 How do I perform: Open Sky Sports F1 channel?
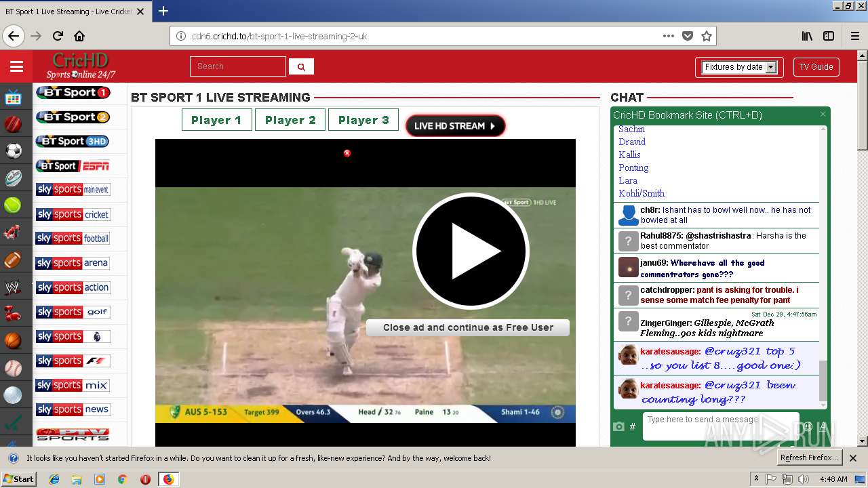[73, 361]
